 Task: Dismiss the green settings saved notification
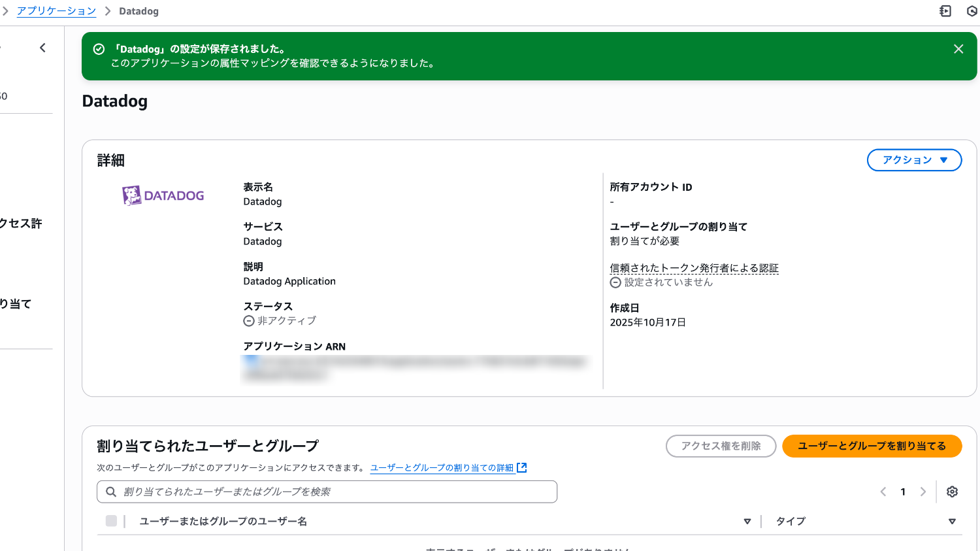pyautogui.click(x=958, y=48)
